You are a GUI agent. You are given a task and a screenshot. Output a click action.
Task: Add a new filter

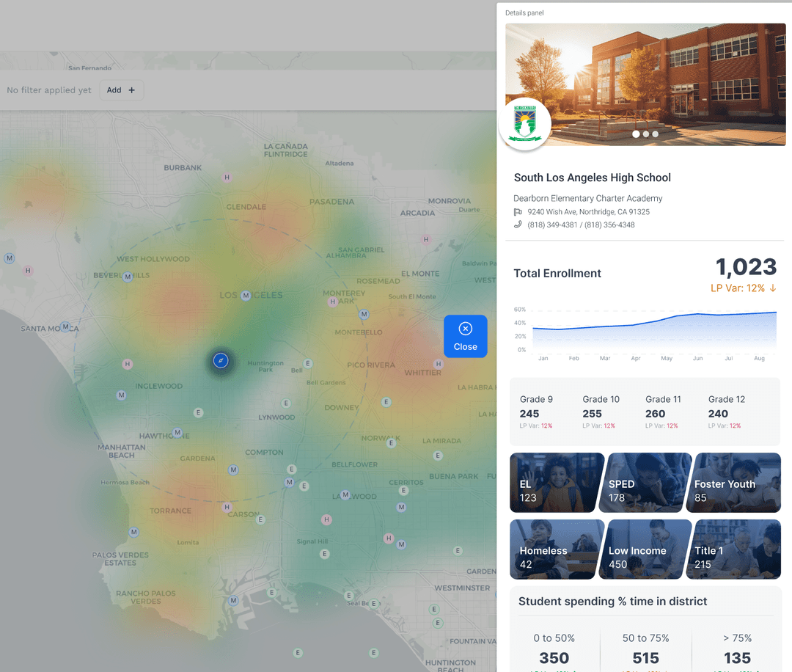click(x=121, y=90)
